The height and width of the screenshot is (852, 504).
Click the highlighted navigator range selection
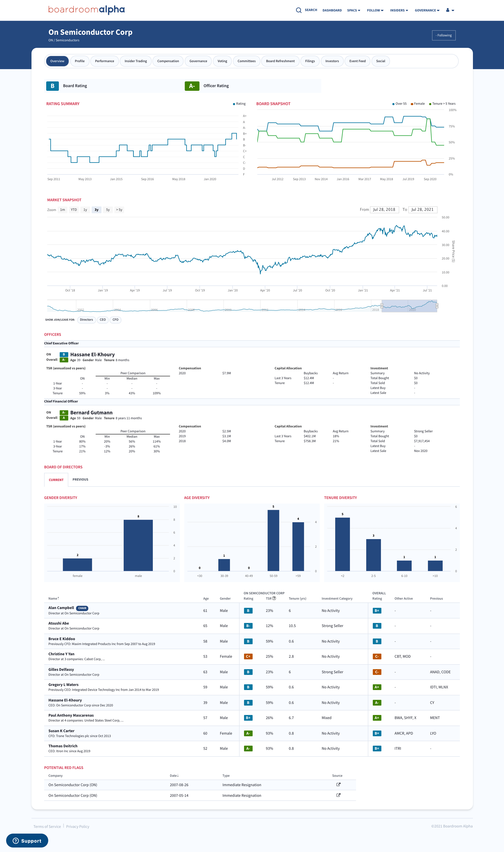(409, 306)
